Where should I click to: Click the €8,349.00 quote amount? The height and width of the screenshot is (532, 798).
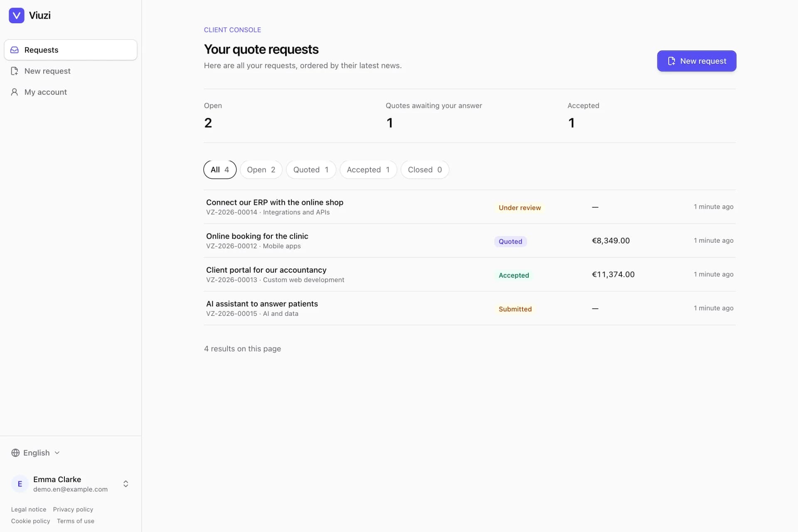click(611, 241)
